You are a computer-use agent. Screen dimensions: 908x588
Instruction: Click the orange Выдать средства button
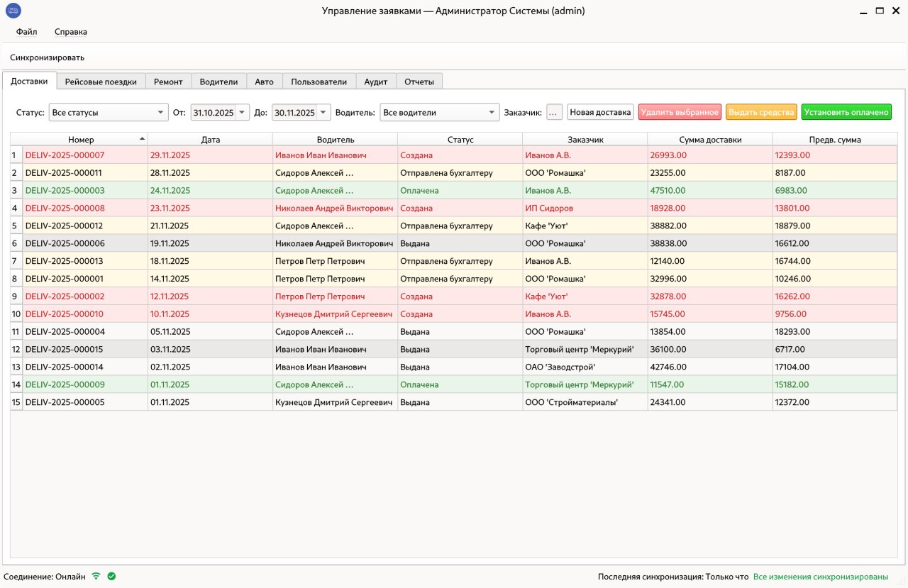click(x=761, y=112)
